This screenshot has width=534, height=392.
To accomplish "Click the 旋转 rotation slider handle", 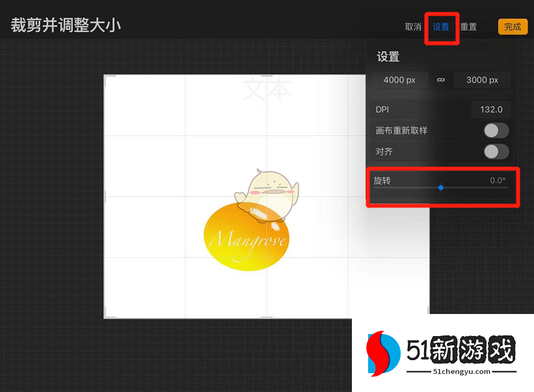I will pyautogui.click(x=441, y=187).
